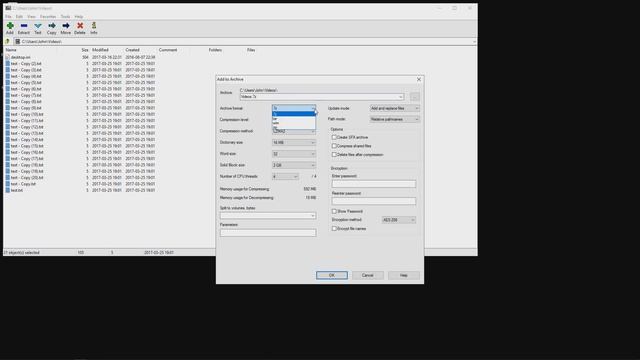Click the Enter password field
This screenshot has height=360, width=640.
[x=374, y=184]
